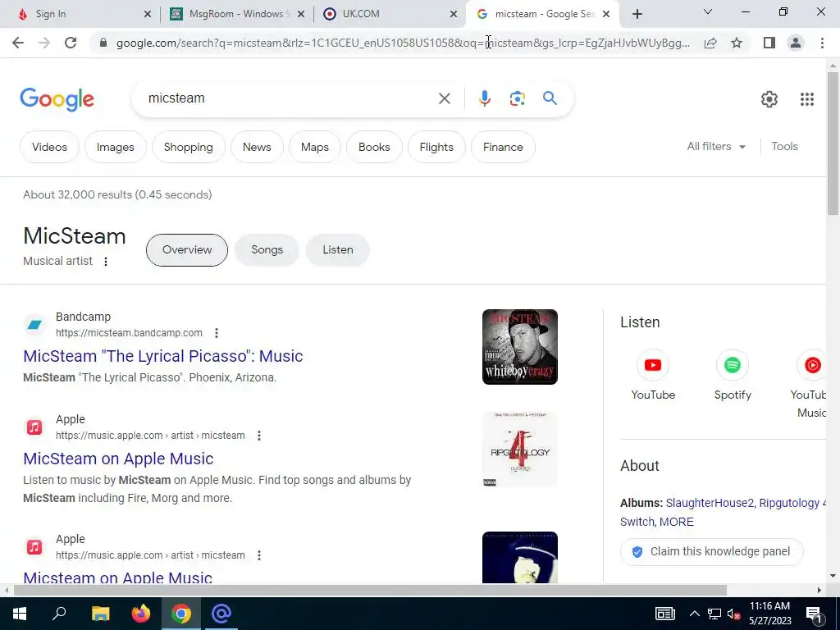Image resolution: width=840 pixels, height=630 pixels.
Task: Filter results by News
Action: pyautogui.click(x=257, y=147)
